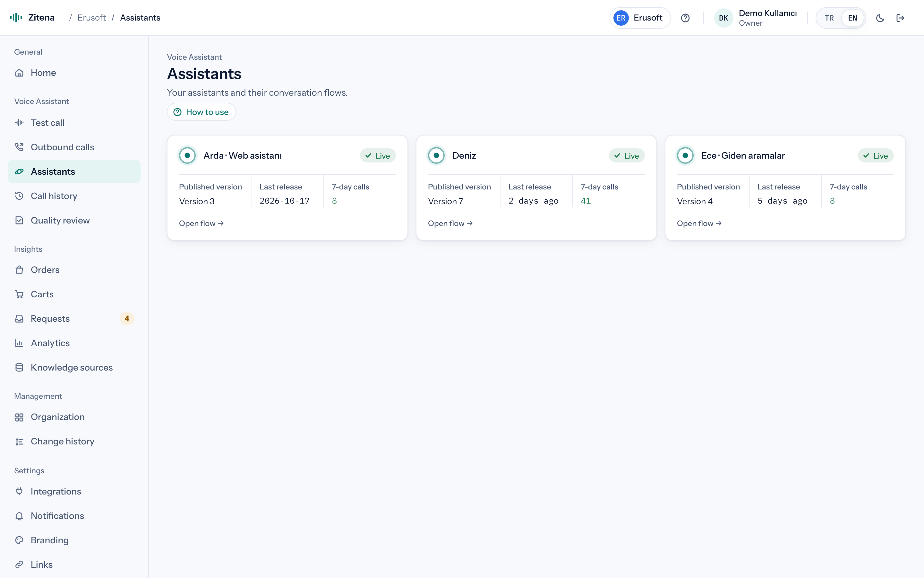The height and width of the screenshot is (578, 924).
Task: Open the Assistants sidebar item
Action: 74,172
